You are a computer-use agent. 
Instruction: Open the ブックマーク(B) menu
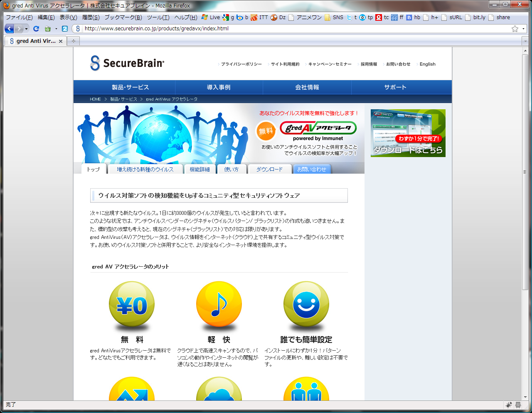(123, 17)
